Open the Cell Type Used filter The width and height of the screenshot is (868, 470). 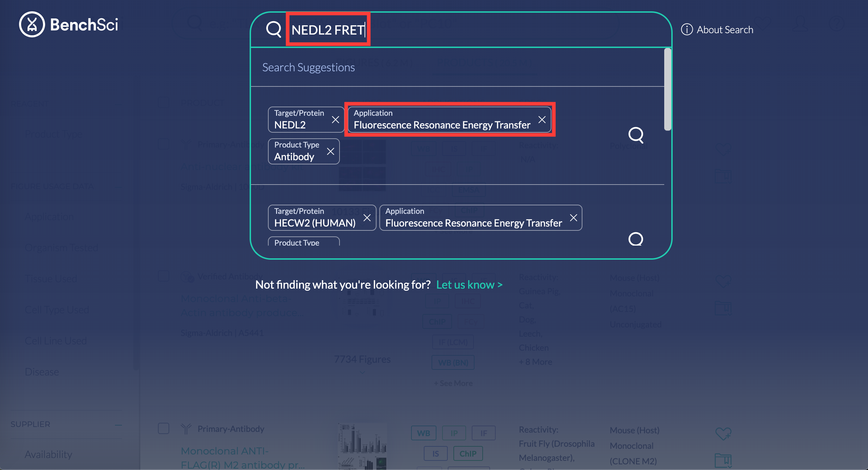(57, 310)
